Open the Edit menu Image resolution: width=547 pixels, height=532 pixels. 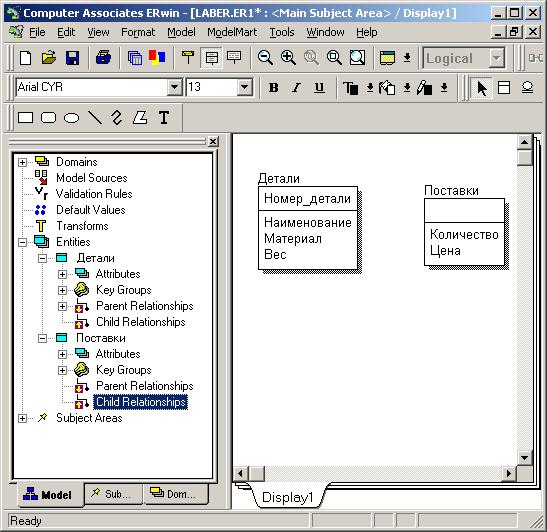click(66, 32)
